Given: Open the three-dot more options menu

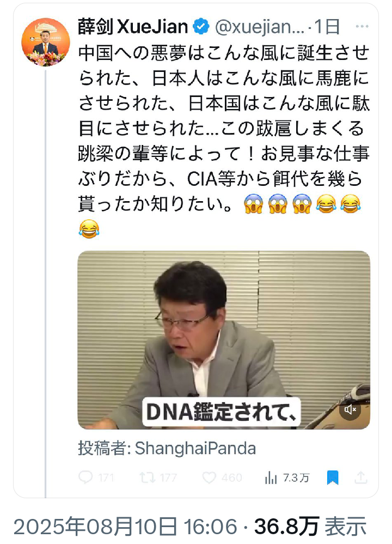Looking at the screenshot, I should (362, 26).
